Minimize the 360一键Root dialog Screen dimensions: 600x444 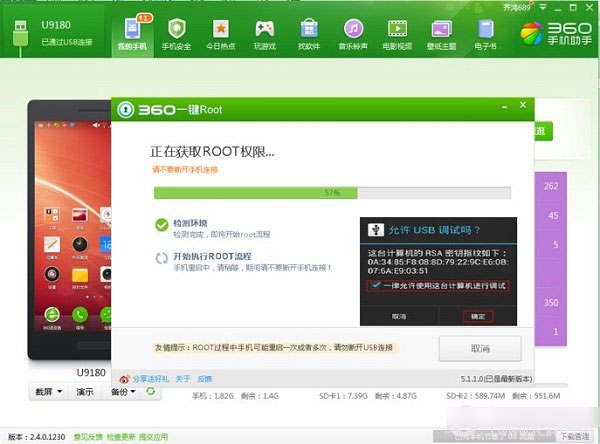coord(505,107)
